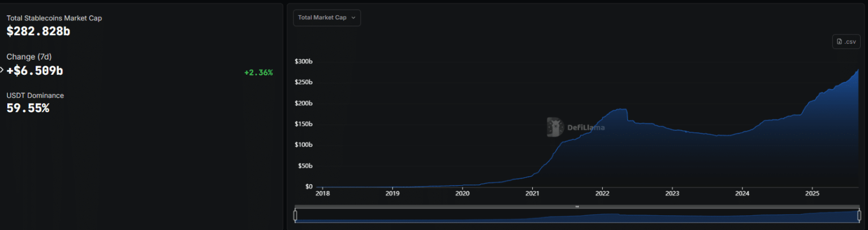Click the 2020 x-axis label
The width and height of the screenshot is (868, 230).
[463, 193]
